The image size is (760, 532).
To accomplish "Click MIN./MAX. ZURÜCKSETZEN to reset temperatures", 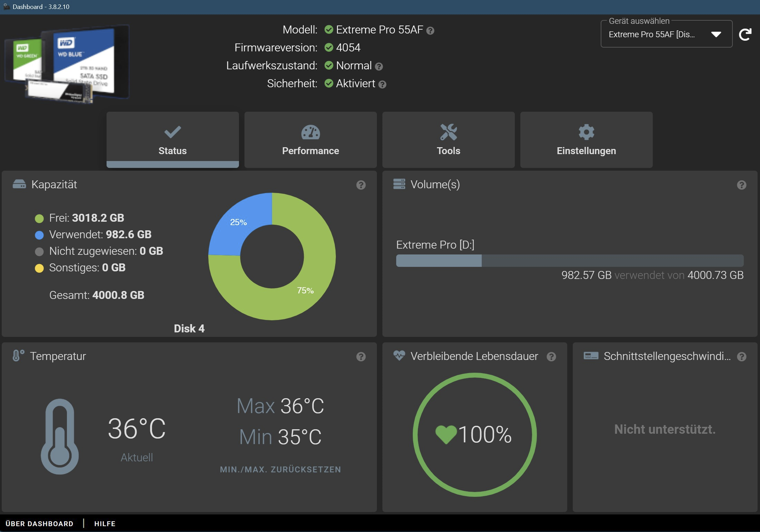I will [280, 469].
